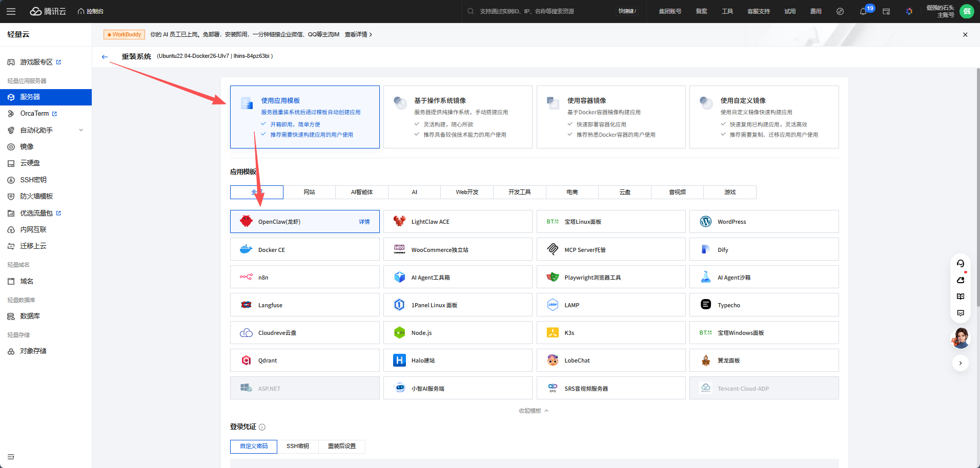Screen dimensions: 980x468
Task: Click the WordPress logo icon
Action: (x=706, y=222)
